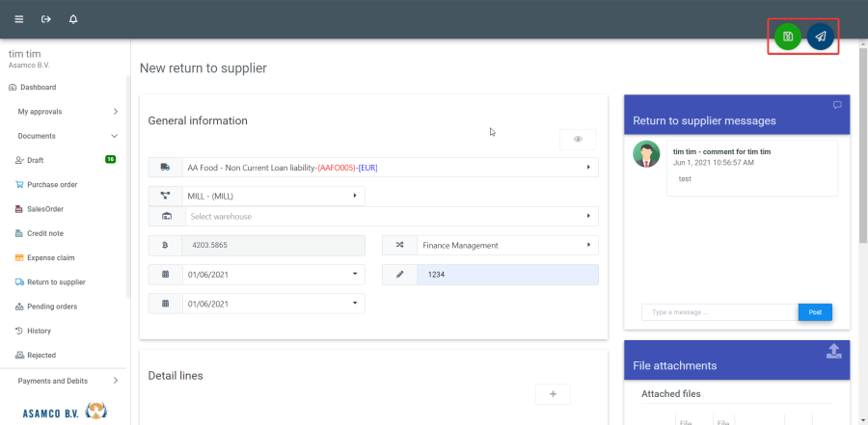Toggle the eye visibility button
868x425 pixels.
tap(578, 140)
